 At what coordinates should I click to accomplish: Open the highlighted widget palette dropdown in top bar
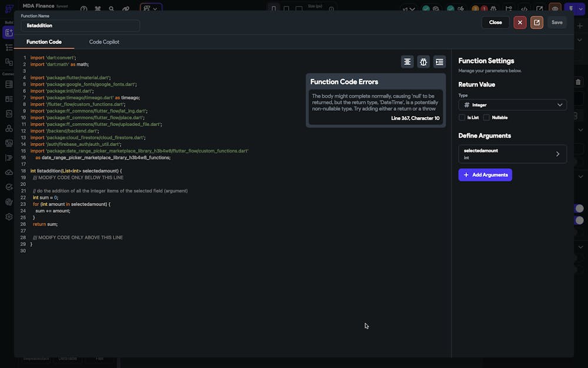(151, 8)
